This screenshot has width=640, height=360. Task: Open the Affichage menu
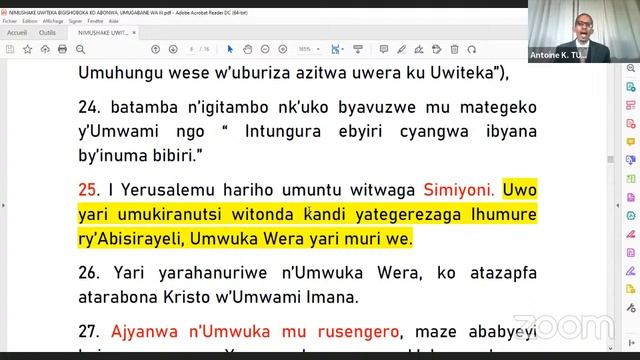point(53,21)
